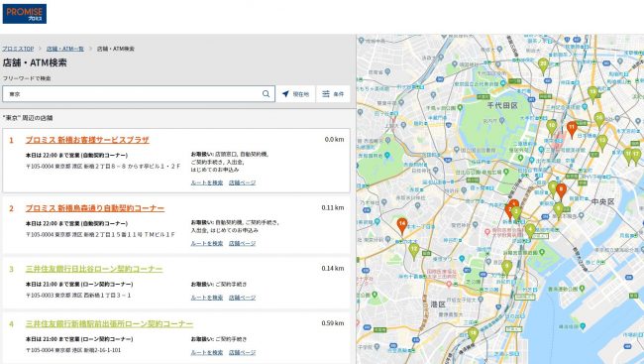Open result 1 プロミス 新橋お客様サービスプラザ

(x=87, y=140)
